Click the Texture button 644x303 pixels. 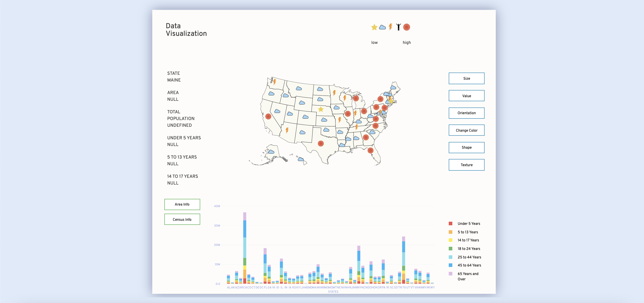tap(466, 165)
